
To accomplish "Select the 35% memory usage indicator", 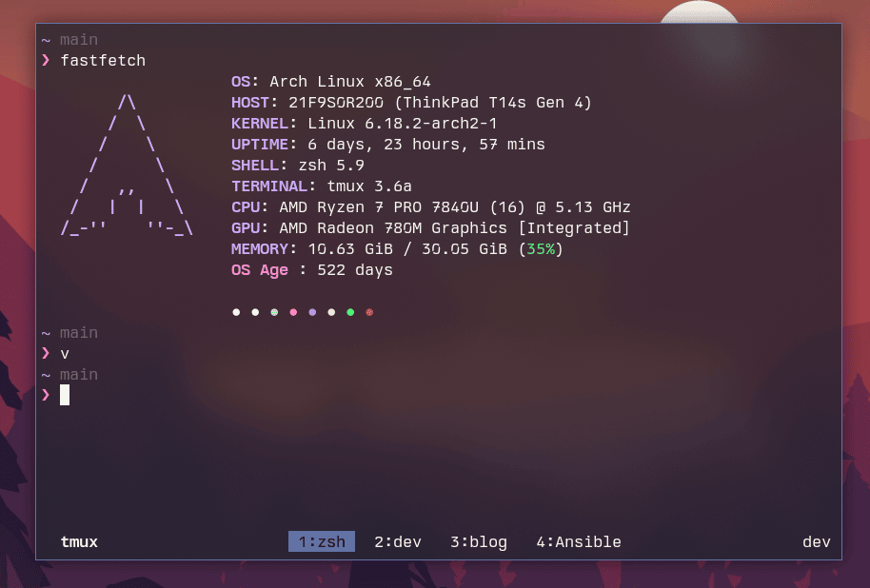I will (540, 248).
